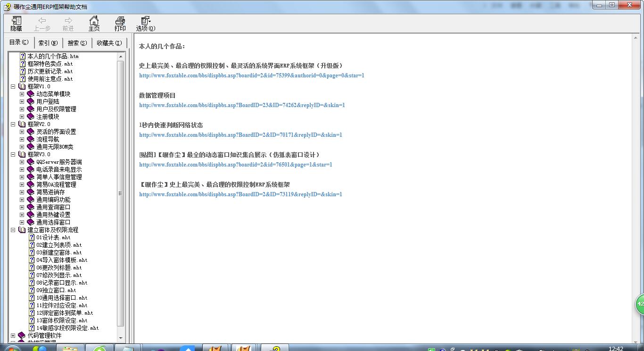Click the book icon of 框架V3.0
Image resolution: width=644 pixels, height=351 pixels.
tap(22, 154)
